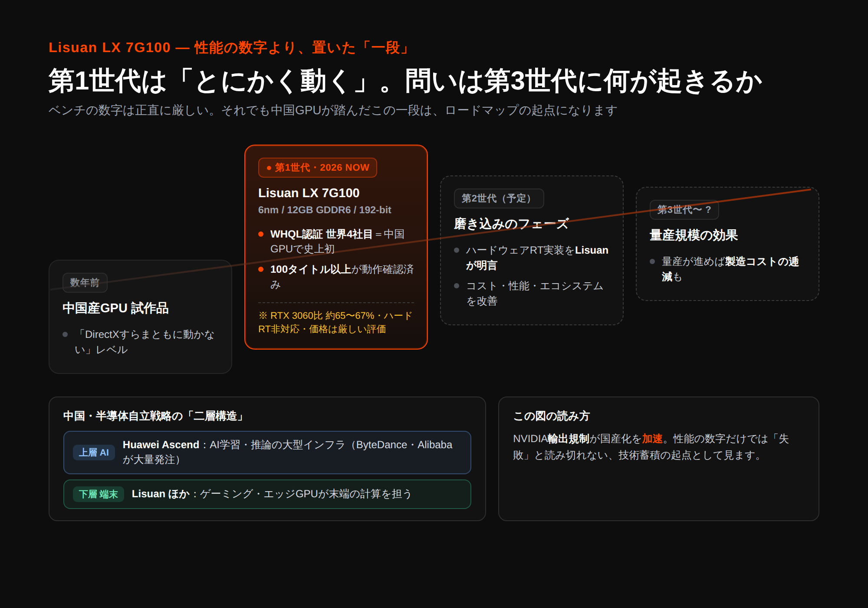Select the '数年前' badge
The width and height of the screenshot is (868, 608).
(x=85, y=283)
